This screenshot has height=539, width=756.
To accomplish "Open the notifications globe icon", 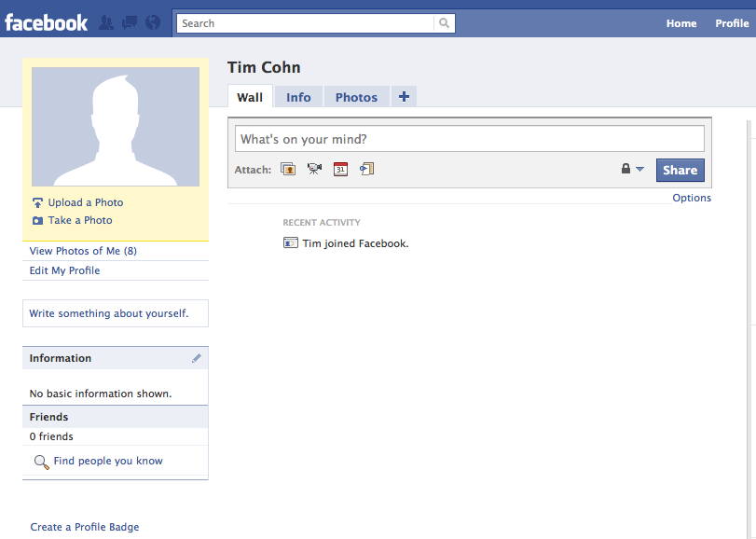I will pos(153,22).
